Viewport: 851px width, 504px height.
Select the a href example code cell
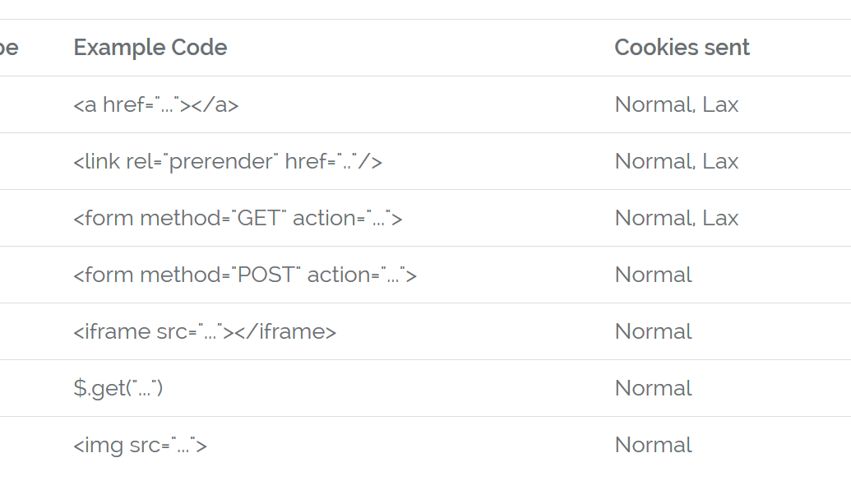(x=155, y=104)
